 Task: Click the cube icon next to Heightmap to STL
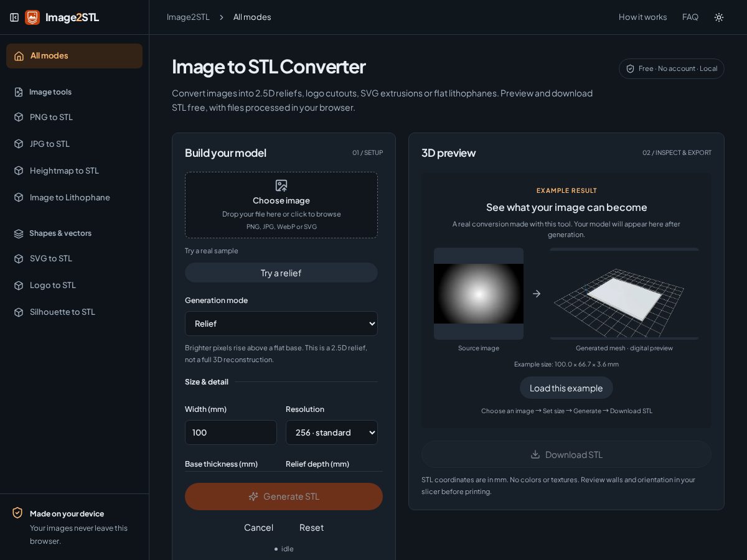pyautogui.click(x=19, y=170)
